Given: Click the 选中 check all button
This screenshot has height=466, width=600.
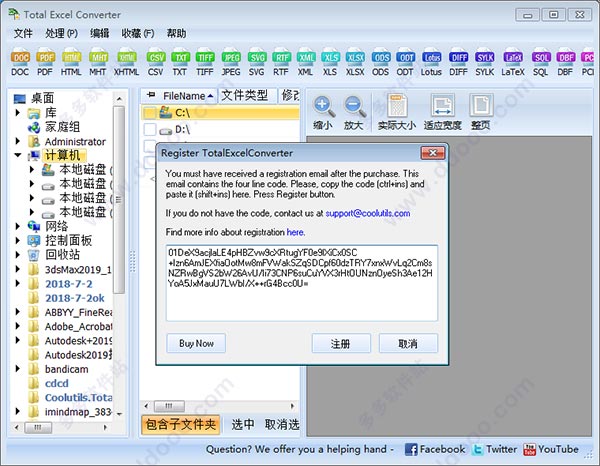Looking at the screenshot, I should click(243, 424).
